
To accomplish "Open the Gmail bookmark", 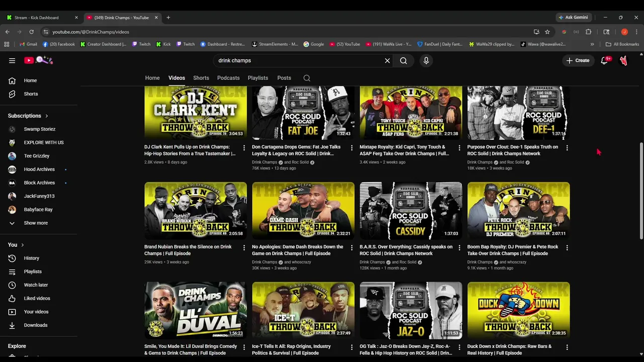I will coord(28,44).
